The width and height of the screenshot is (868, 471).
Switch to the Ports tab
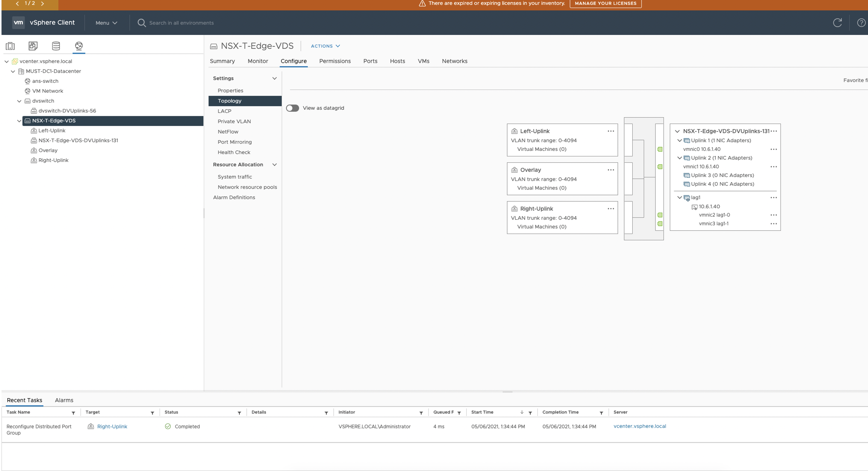pos(370,61)
